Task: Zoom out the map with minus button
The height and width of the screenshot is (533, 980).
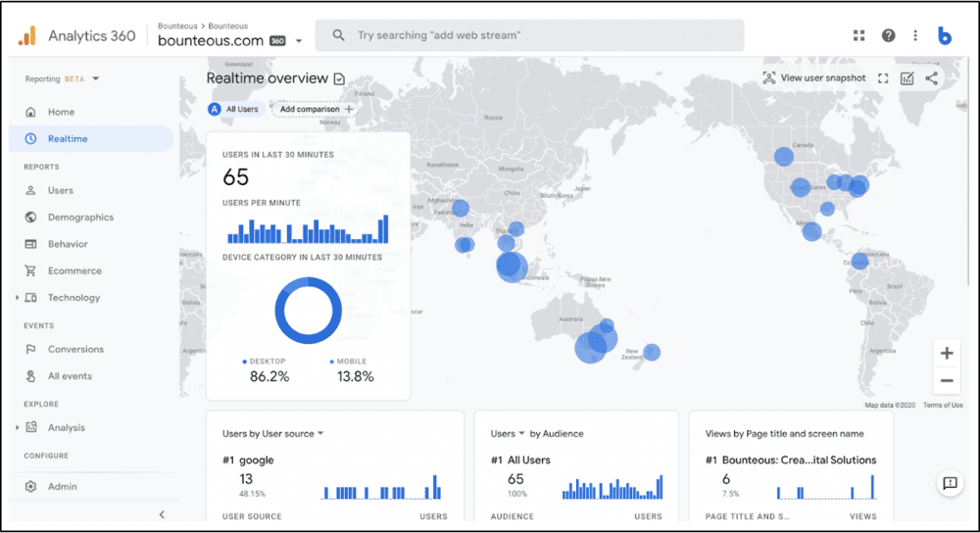Action: click(x=947, y=380)
